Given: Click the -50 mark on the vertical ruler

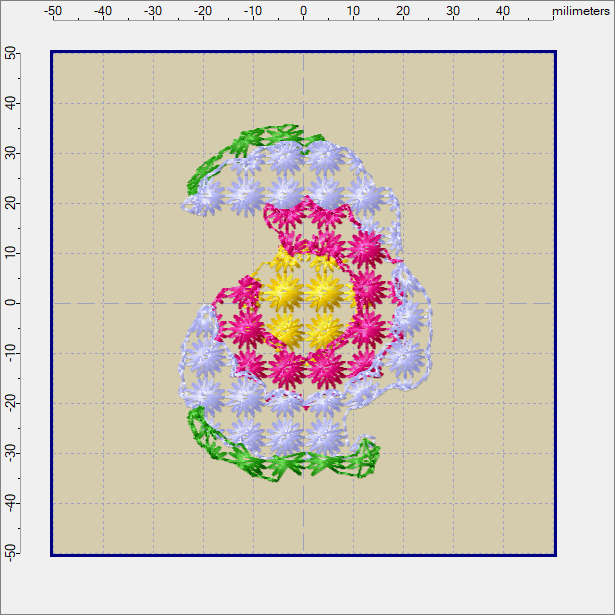Looking at the screenshot, I should (9, 553).
